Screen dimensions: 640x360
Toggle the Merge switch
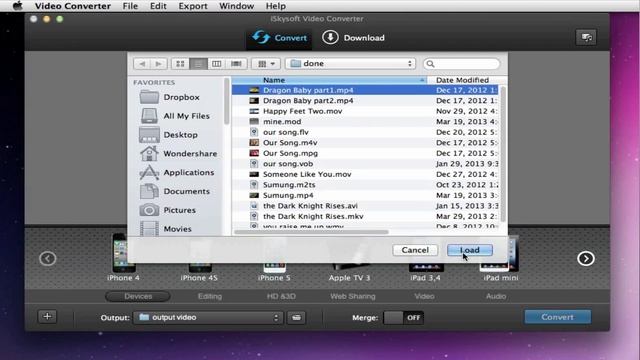pos(404,318)
